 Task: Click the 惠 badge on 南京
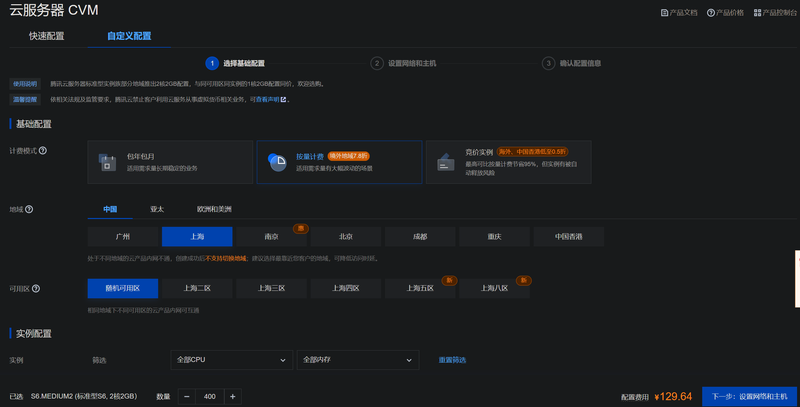click(x=301, y=228)
